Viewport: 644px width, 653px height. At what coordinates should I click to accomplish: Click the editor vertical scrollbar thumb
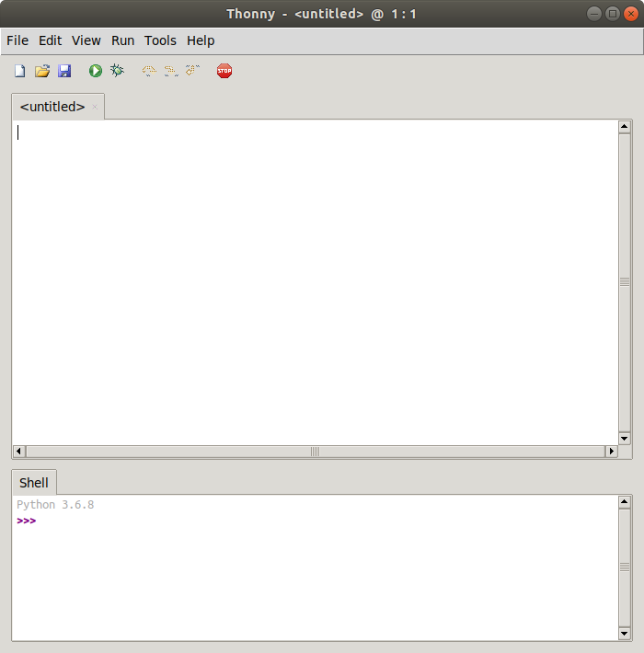click(x=624, y=282)
